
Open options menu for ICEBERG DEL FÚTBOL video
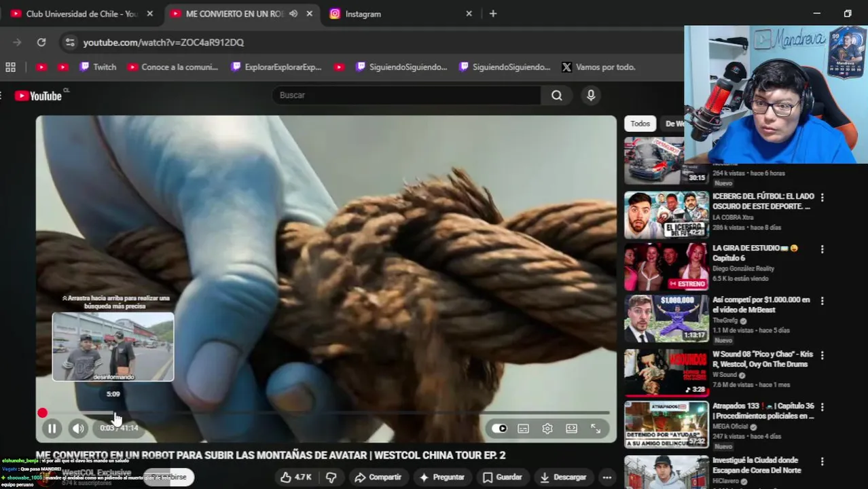822,198
